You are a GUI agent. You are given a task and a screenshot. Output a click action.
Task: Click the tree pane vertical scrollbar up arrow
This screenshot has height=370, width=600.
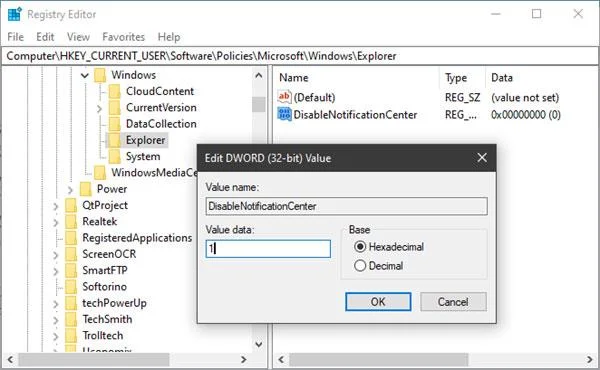coord(259,75)
